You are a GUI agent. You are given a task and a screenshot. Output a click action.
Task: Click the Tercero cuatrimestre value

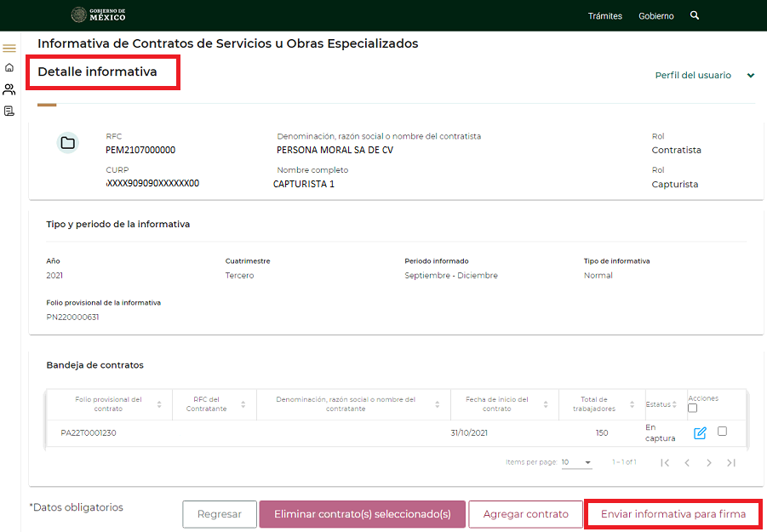tap(240, 275)
